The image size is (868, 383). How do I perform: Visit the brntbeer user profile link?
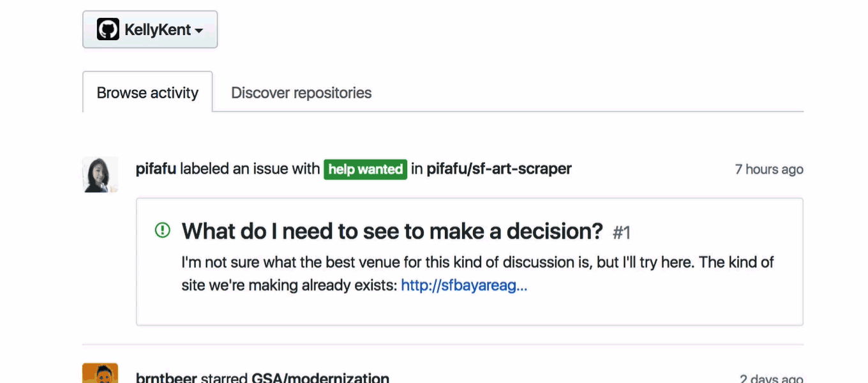pos(167,378)
